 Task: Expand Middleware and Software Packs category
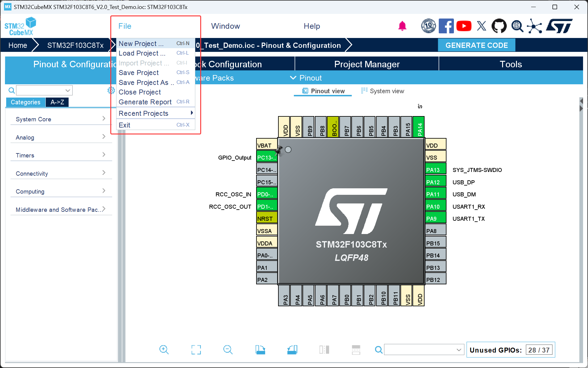(x=61, y=210)
